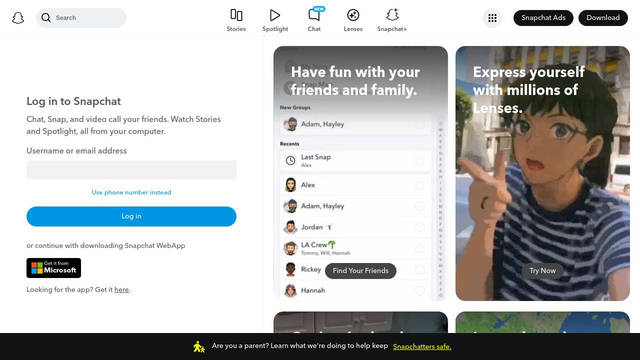Open the Stories tab
The width and height of the screenshot is (640, 360).
pos(236,20)
